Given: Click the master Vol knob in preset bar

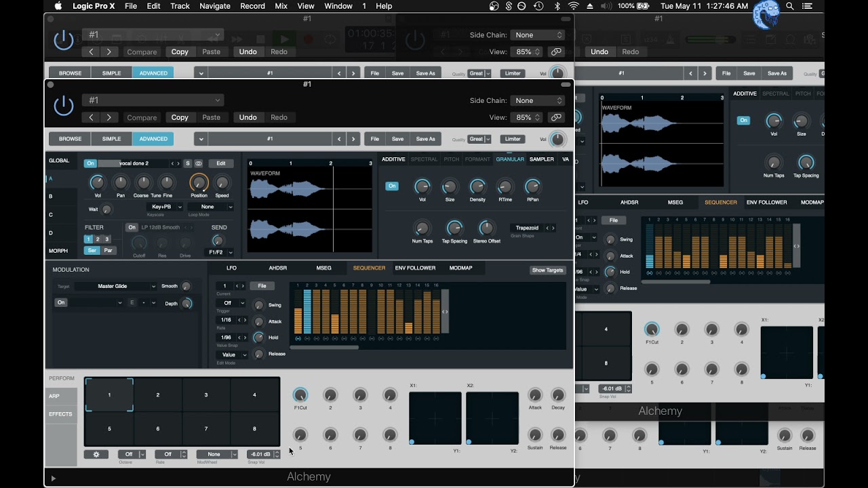Looking at the screenshot, I should [x=557, y=139].
